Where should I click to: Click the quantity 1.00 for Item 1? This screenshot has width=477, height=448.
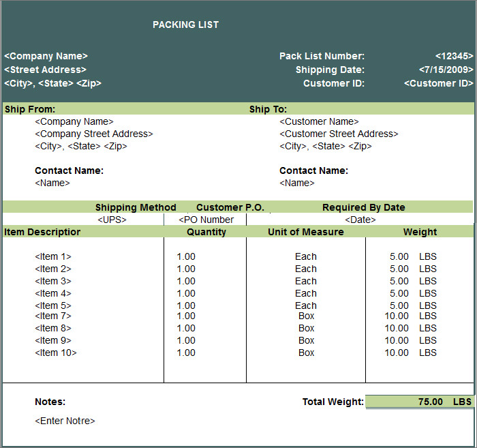(186, 256)
